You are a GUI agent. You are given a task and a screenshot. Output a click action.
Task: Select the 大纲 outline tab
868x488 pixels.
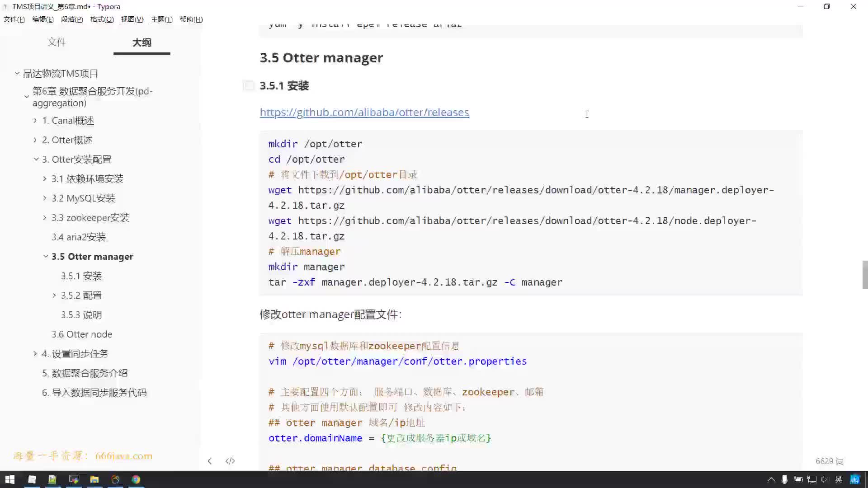coord(142,42)
